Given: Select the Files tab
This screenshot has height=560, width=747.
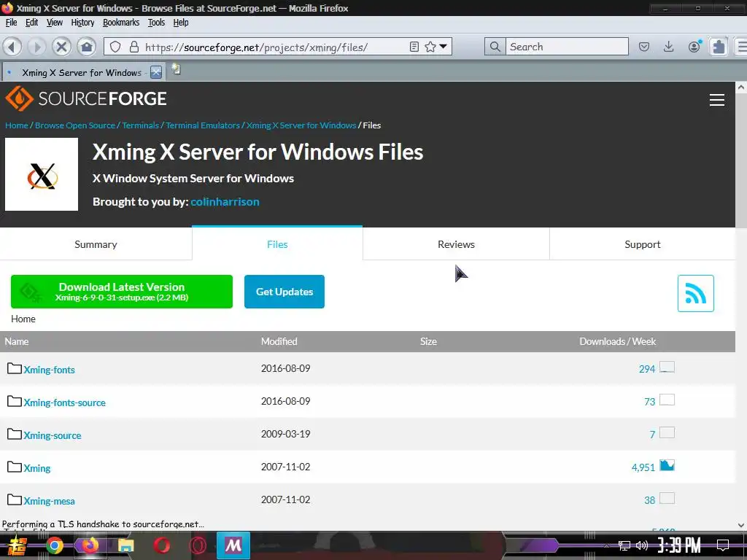Looking at the screenshot, I should (277, 244).
